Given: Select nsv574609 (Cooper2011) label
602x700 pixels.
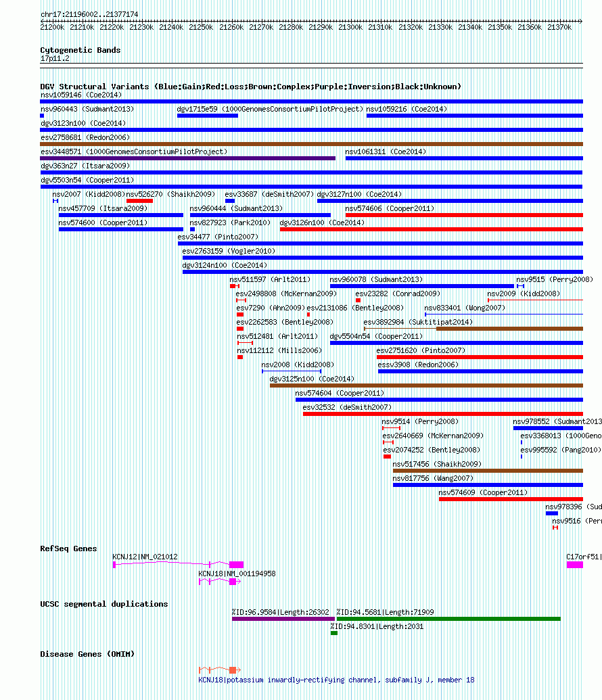Looking at the screenshot, I should (x=483, y=493).
